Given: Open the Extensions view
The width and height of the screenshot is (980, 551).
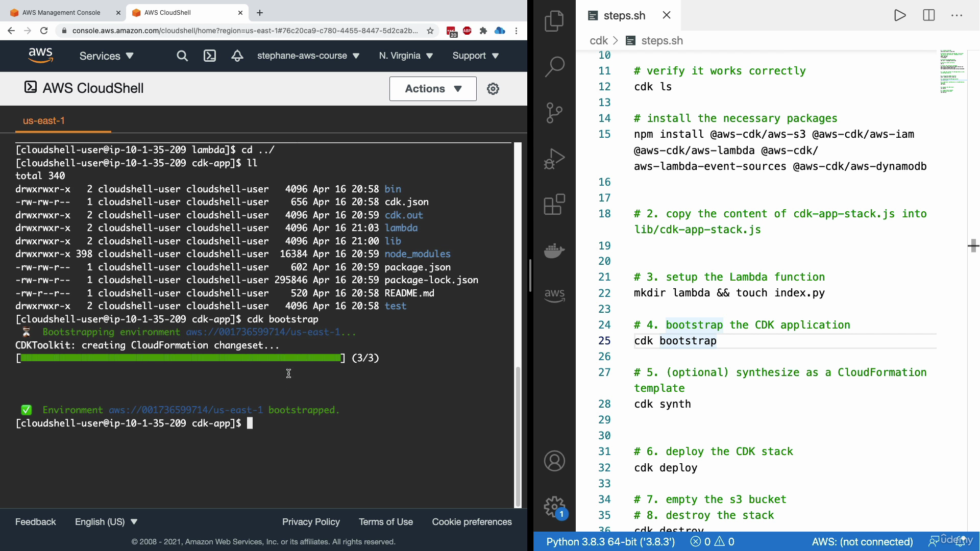Looking at the screenshot, I should click(x=554, y=205).
